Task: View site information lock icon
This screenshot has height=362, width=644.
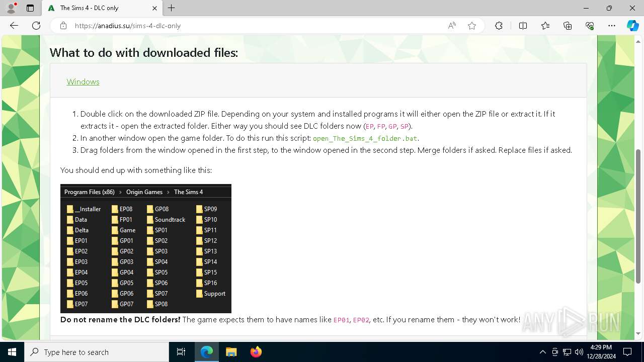Action: (63, 26)
